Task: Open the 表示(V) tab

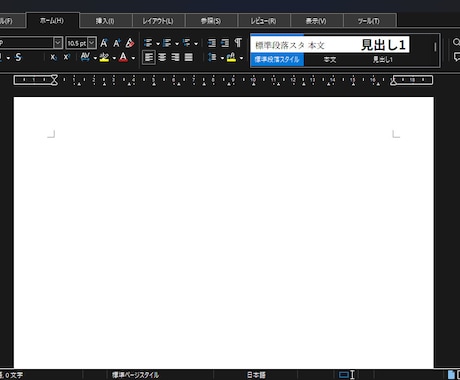Action: [x=316, y=21]
